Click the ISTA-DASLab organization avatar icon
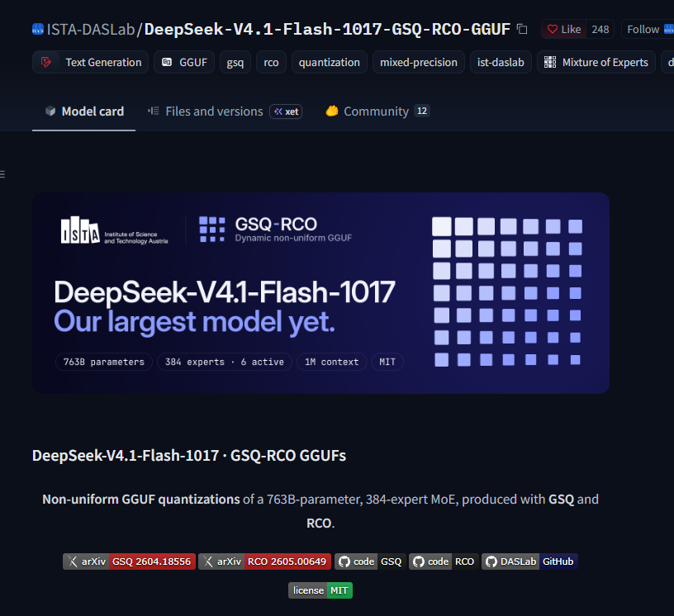Viewport: 674px width, 616px height. click(x=38, y=29)
